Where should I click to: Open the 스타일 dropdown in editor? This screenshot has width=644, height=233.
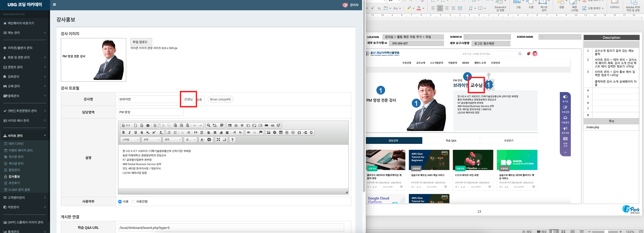pyautogui.click(x=130, y=139)
